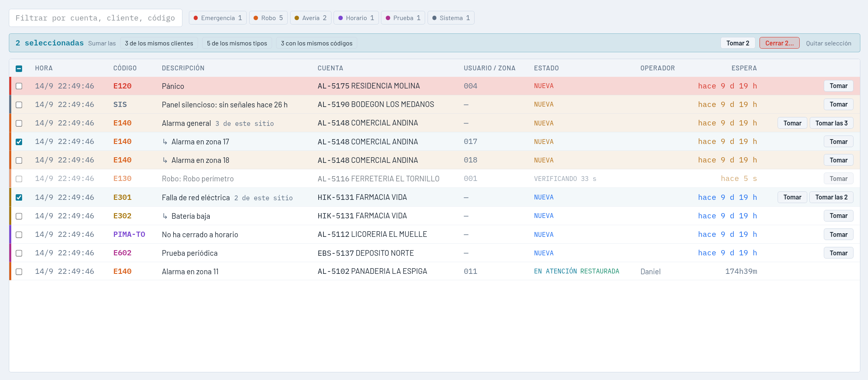The height and width of the screenshot is (380, 868).
Task: Click Tomar las 3 for Comercial Andina
Action: click(x=831, y=123)
